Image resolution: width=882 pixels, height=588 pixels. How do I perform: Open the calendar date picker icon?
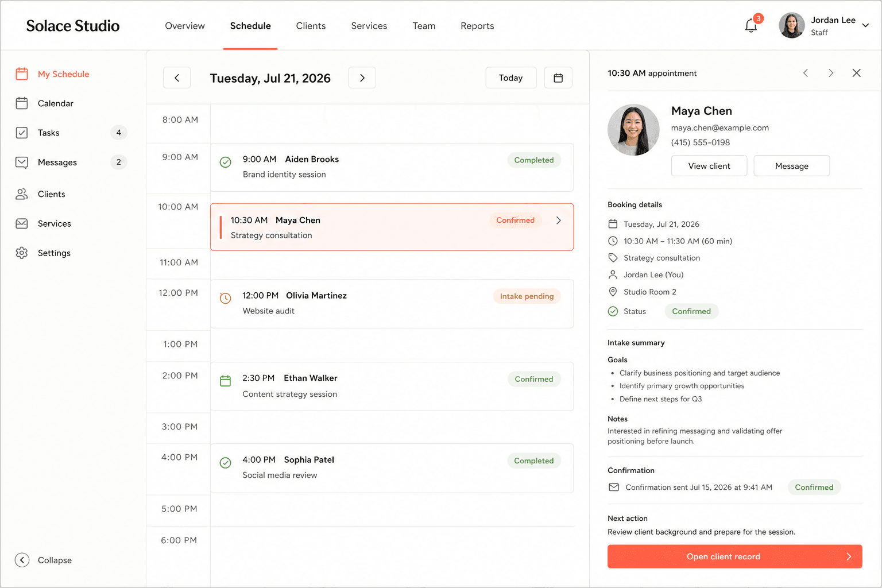coord(558,78)
